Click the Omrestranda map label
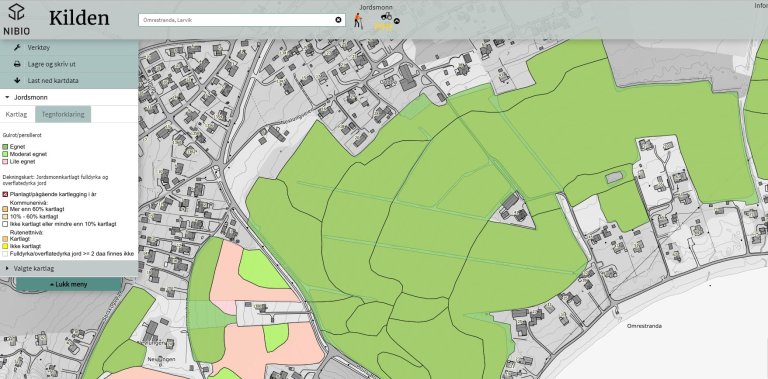The height and width of the screenshot is (379, 768). pyautogui.click(x=644, y=326)
